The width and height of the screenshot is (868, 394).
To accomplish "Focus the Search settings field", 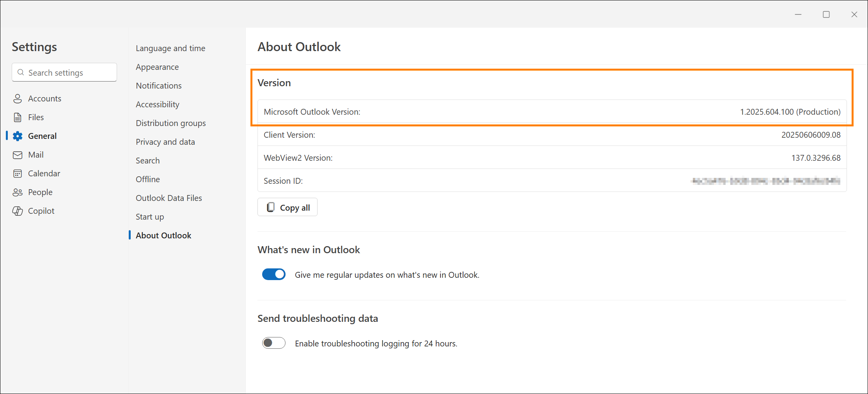I will tap(64, 73).
